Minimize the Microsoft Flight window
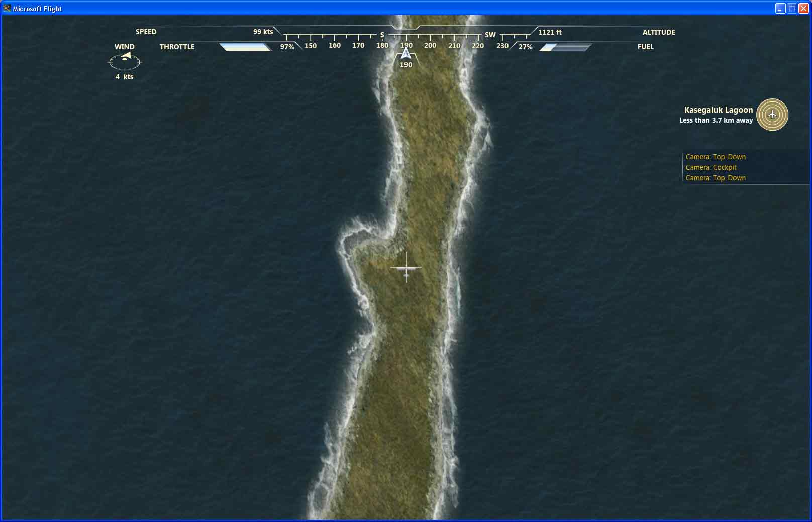This screenshot has width=812, height=522. point(780,8)
